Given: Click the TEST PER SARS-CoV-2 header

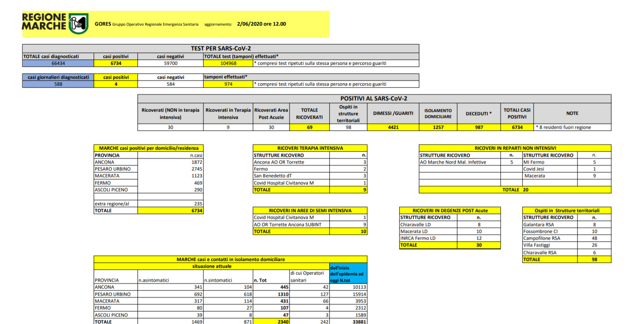Looking at the screenshot, I should 221,48.
